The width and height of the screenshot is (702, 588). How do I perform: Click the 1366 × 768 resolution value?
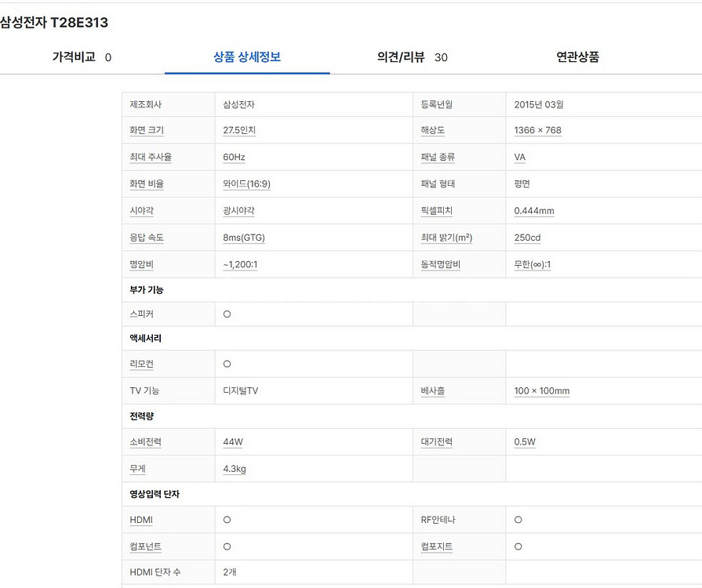coord(537,130)
